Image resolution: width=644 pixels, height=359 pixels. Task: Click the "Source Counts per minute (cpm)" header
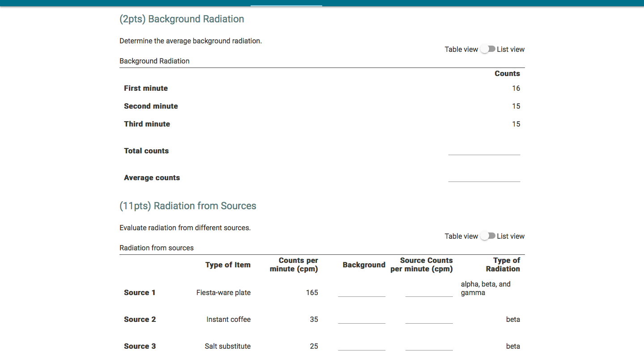[422, 265]
